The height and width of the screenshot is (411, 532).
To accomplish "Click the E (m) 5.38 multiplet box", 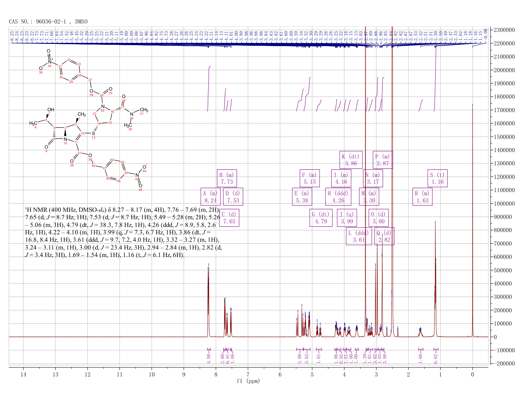I will [302, 197].
